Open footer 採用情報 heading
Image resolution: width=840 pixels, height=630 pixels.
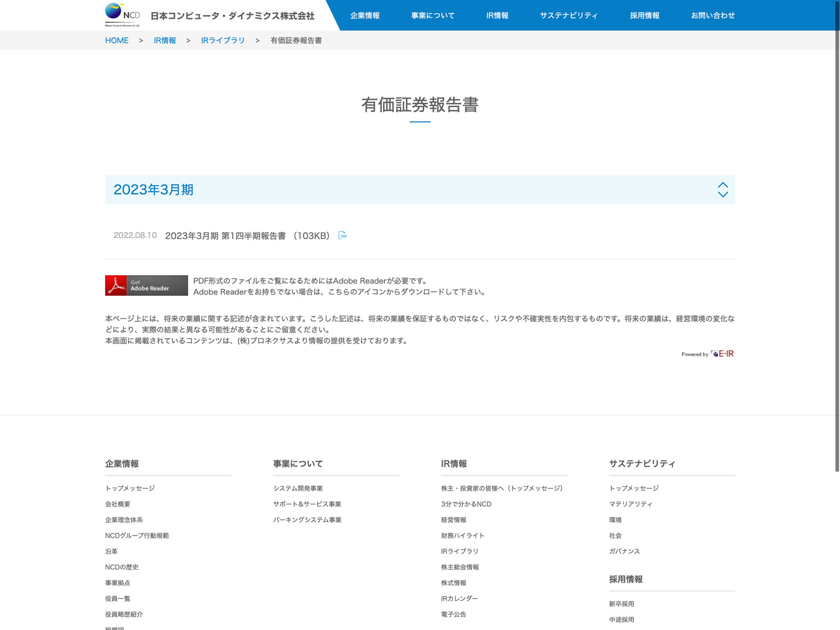[x=626, y=579]
